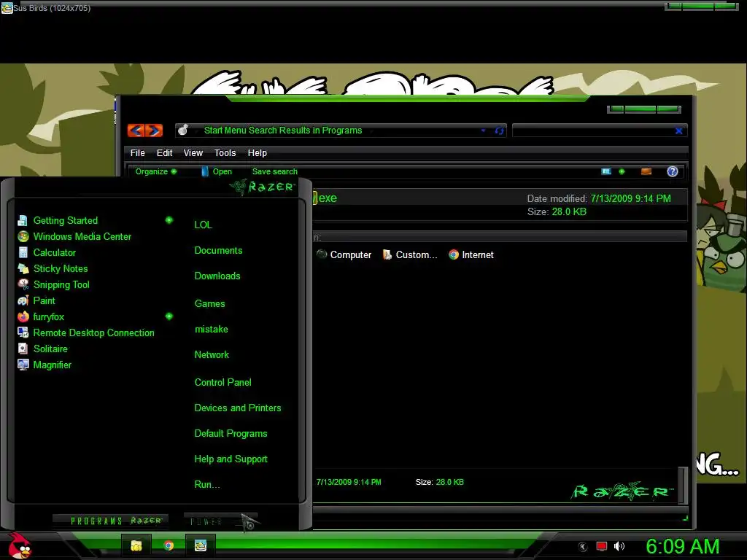Click the Angry Bird Start button
Viewport: 747px width, 560px height.
[19, 546]
